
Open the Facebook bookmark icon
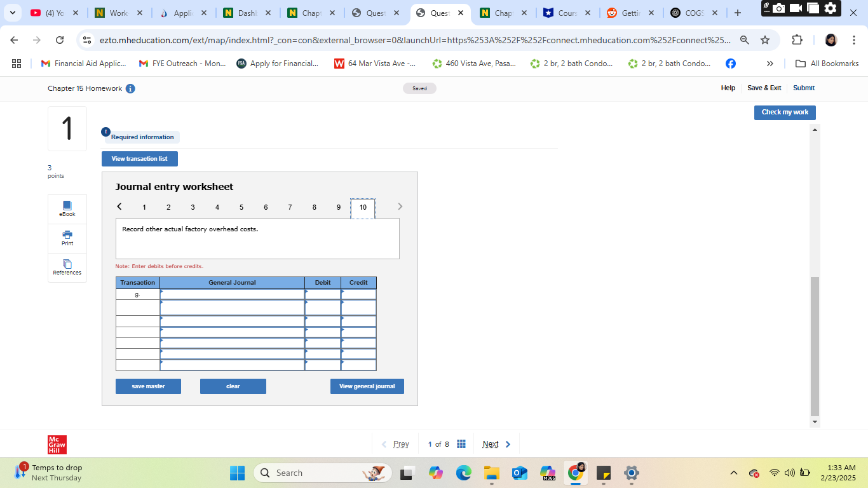click(x=731, y=64)
